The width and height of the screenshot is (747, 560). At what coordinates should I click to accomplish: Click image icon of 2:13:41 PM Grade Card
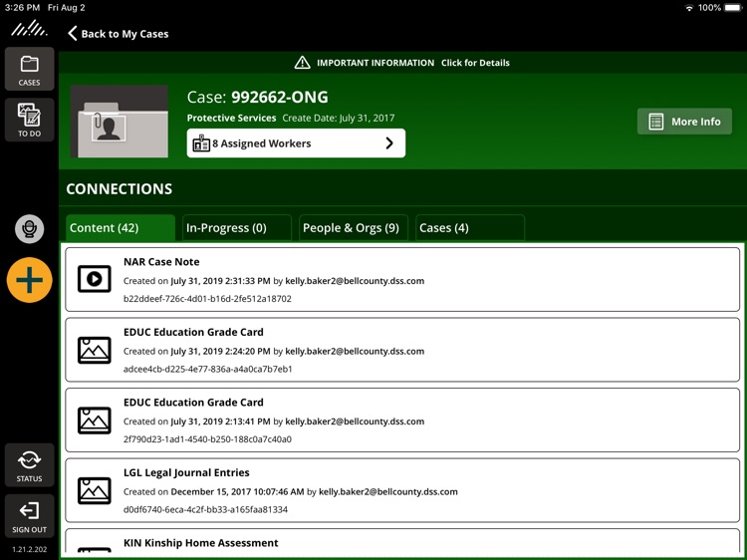95,420
